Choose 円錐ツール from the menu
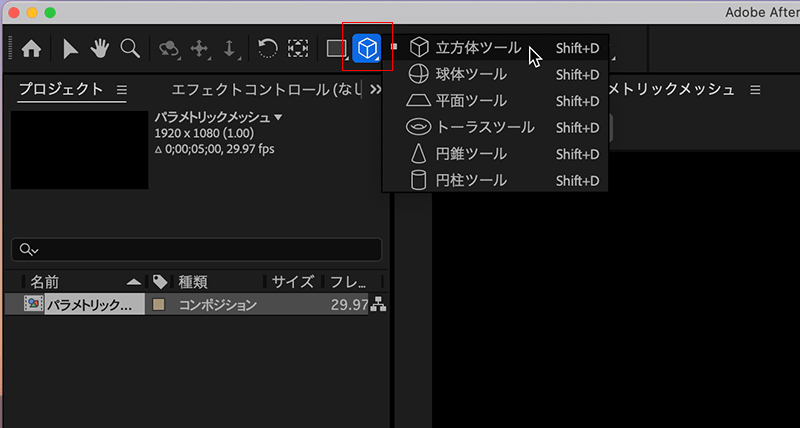The width and height of the screenshot is (800, 428). tap(471, 154)
